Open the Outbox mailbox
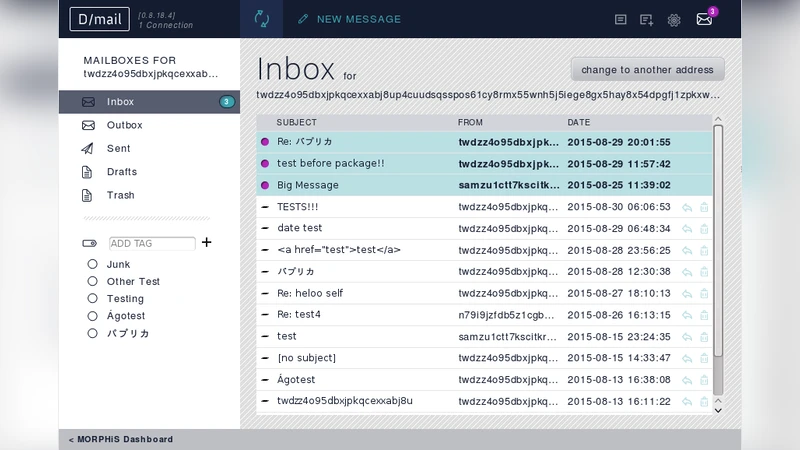Image resolution: width=800 pixels, height=450 pixels. (x=124, y=125)
